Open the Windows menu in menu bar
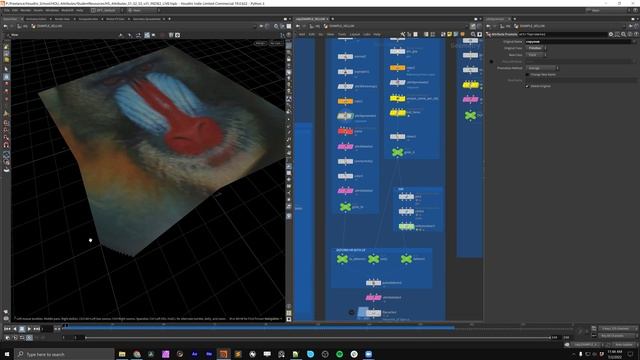 click(x=52, y=10)
